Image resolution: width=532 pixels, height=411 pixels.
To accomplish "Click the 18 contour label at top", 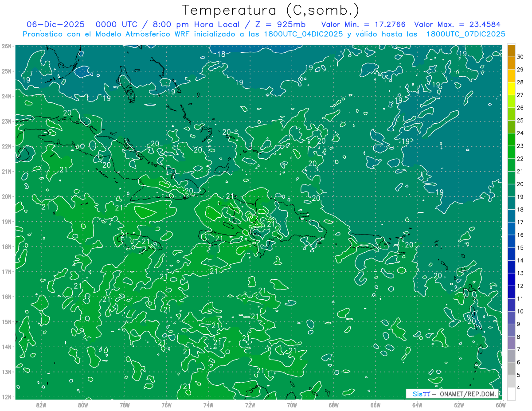I will [x=222, y=54].
